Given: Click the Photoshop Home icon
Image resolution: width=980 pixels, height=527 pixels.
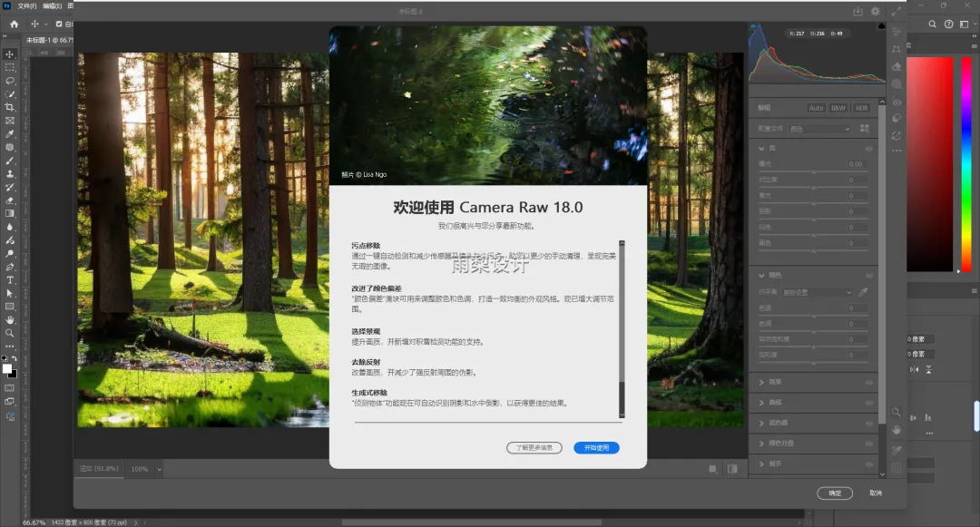Looking at the screenshot, I should coord(14,24).
